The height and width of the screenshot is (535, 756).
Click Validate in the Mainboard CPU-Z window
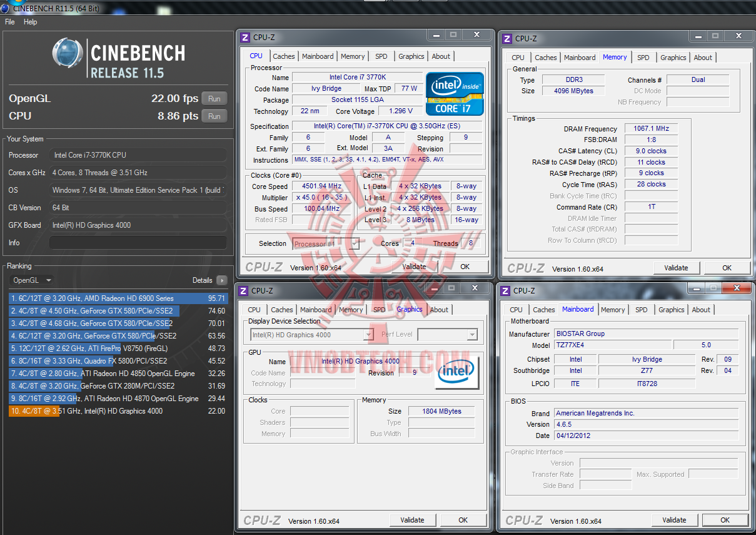tap(674, 520)
